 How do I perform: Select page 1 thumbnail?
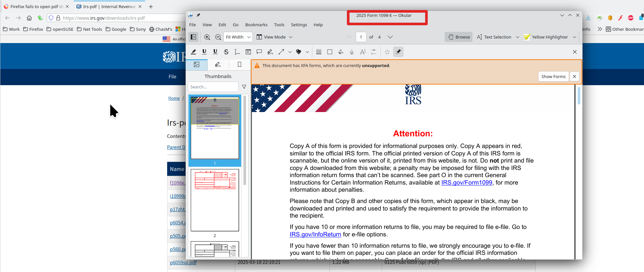pyautogui.click(x=215, y=128)
